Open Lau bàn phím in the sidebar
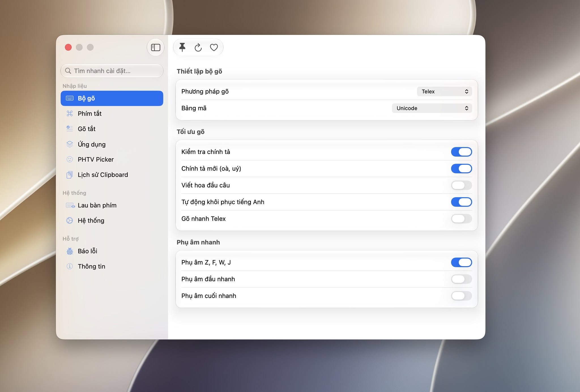 (112, 205)
